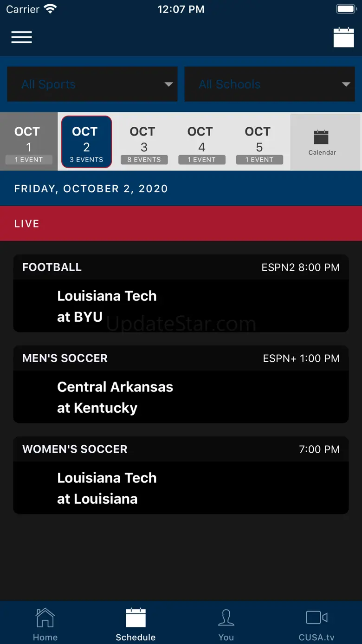The height and width of the screenshot is (644, 362).
Task: Tap the red LIVE section banner
Action: click(181, 224)
